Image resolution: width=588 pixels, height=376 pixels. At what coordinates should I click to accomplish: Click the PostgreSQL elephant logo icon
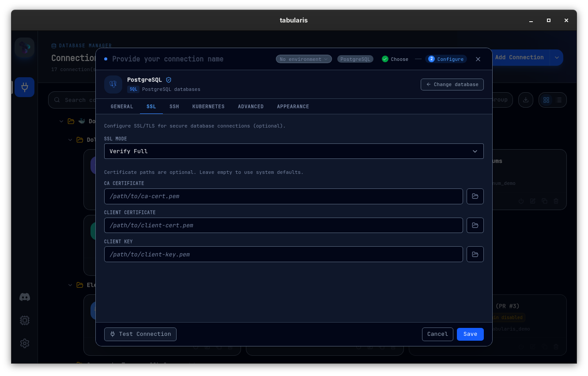(113, 84)
